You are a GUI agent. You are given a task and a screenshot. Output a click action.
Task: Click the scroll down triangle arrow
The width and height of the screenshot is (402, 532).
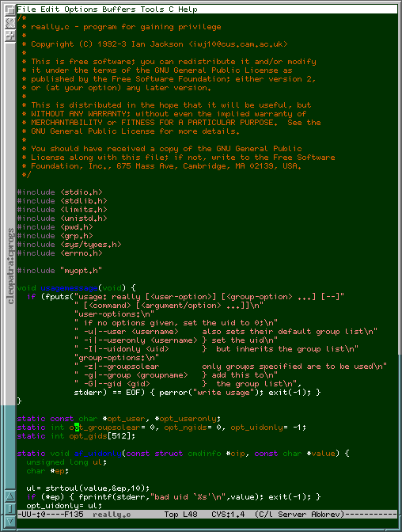click(x=10, y=521)
